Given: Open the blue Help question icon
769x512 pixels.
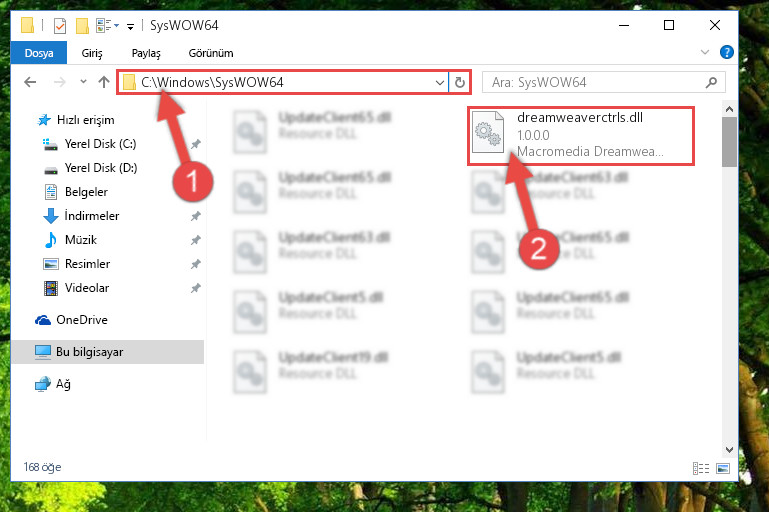Looking at the screenshot, I should [726, 52].
